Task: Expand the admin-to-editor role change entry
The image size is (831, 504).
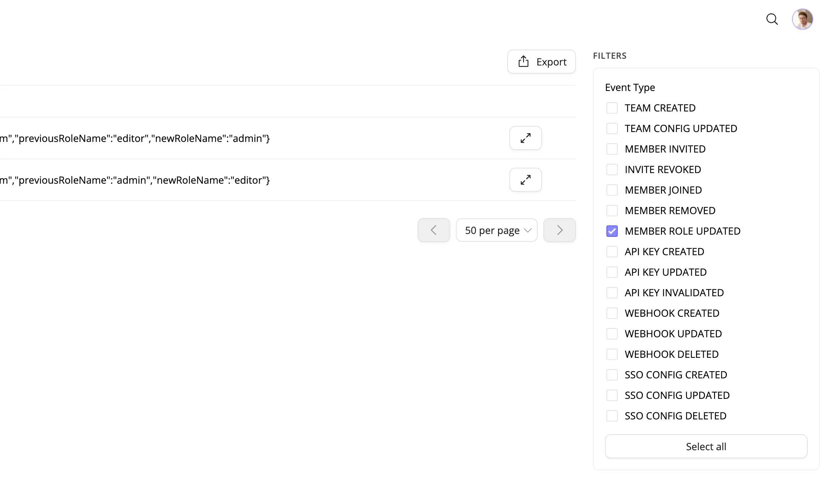Action: click(x=525, y=180)
